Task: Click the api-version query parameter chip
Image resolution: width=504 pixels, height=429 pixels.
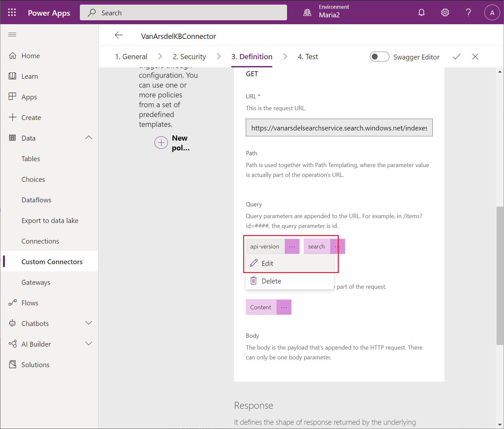Action: point(265,246)
